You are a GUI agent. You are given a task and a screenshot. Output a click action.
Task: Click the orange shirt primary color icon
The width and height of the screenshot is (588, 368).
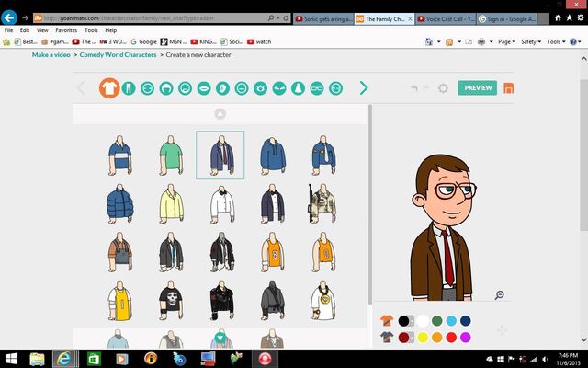[387, 321]
